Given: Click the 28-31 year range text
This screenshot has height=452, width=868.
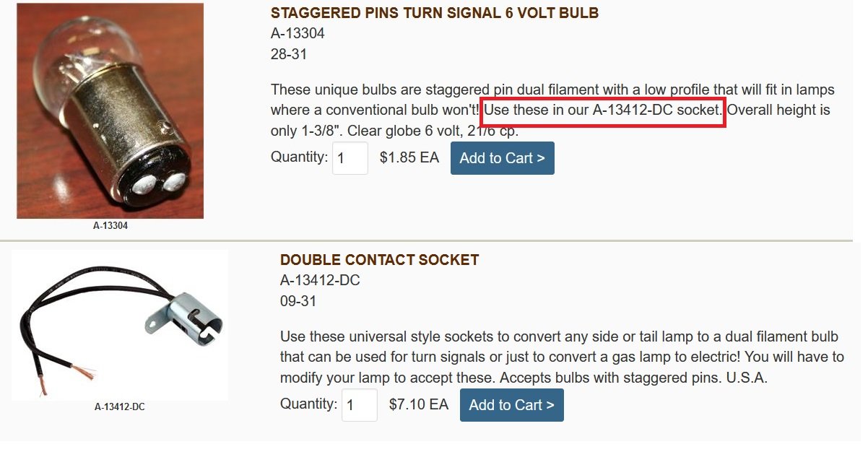Looking at the screenshot, I should (x=289, y=54).
